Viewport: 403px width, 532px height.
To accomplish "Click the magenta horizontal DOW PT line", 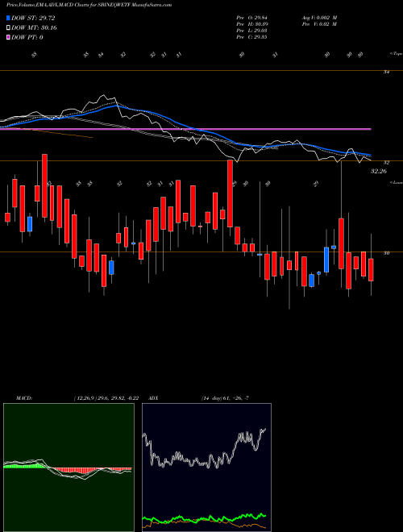I will click(x=185, y=129).
